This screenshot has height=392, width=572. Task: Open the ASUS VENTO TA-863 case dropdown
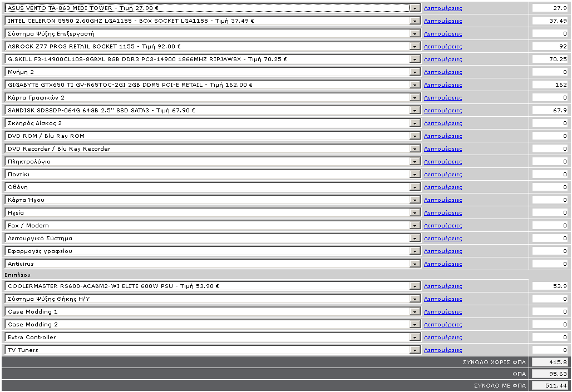(213, 8)
